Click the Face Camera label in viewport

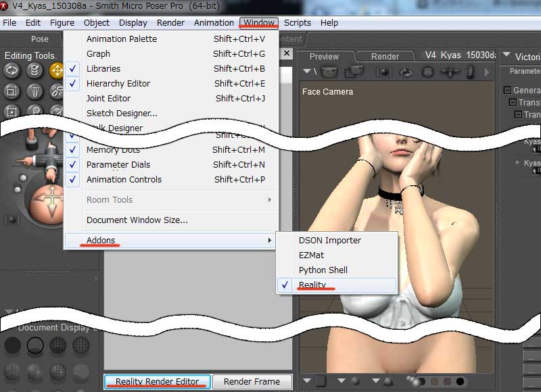(327, 92)
